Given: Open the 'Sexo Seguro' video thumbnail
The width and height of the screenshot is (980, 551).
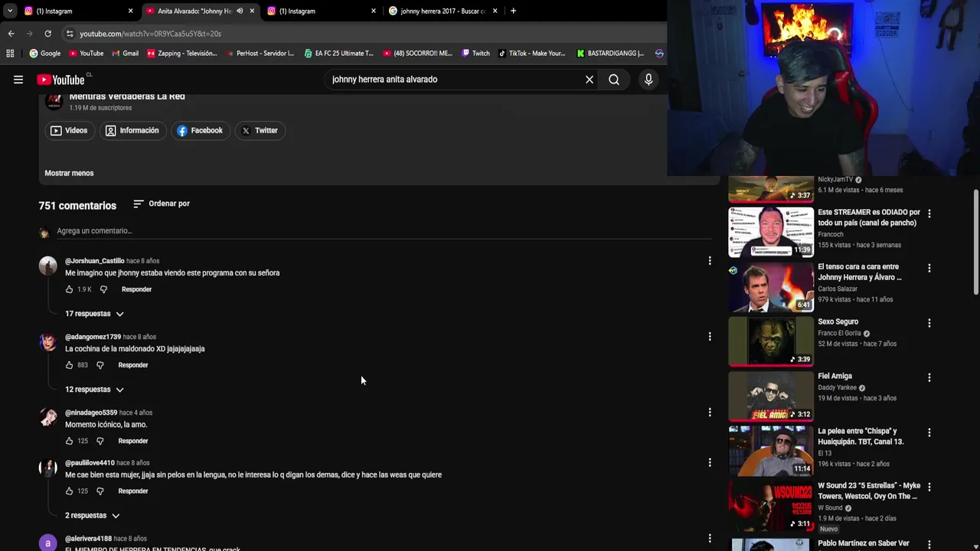Looking at the screenshot, I should tap(771, 341).
